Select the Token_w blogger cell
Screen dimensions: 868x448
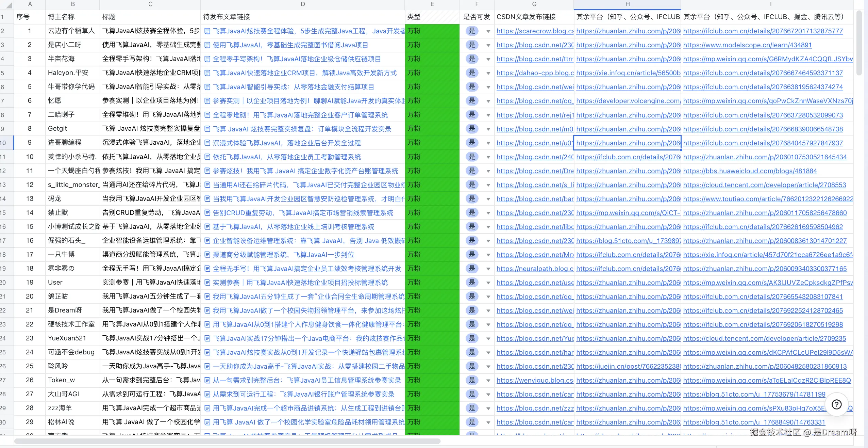(x=72, y=380)
